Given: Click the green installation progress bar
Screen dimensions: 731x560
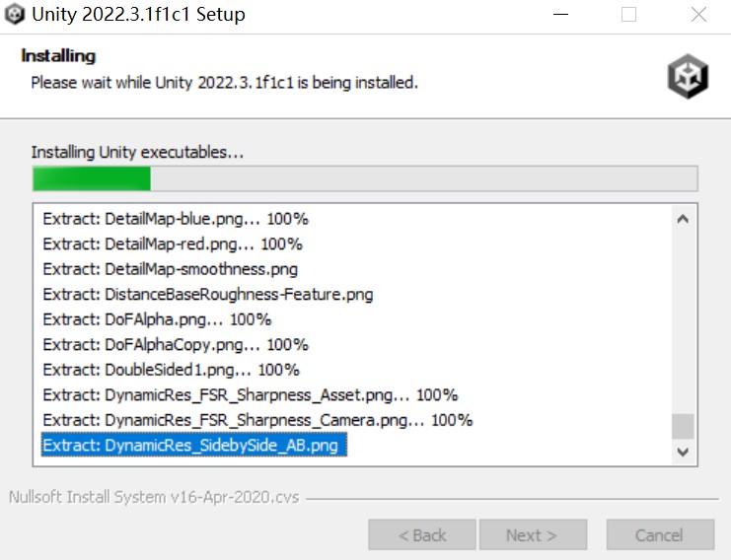Looking at the screenshot, I should (x=365, y=178).
